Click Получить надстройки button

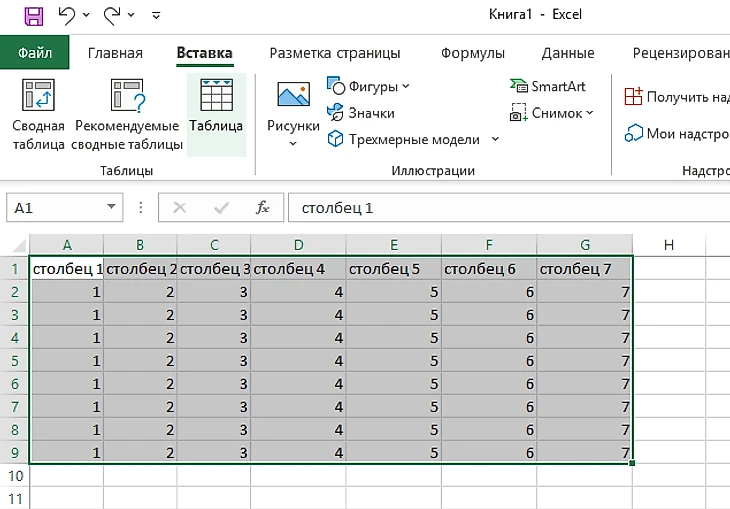675,96
